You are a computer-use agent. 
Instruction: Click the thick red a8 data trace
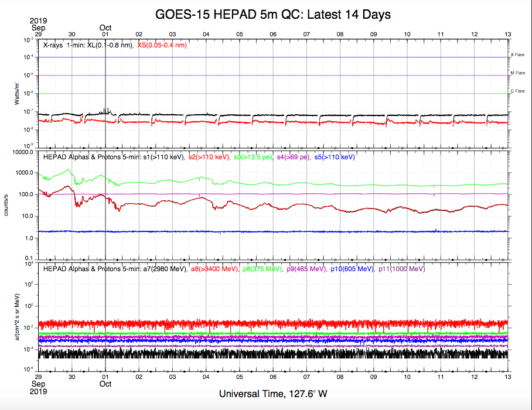tap(273, 324)
